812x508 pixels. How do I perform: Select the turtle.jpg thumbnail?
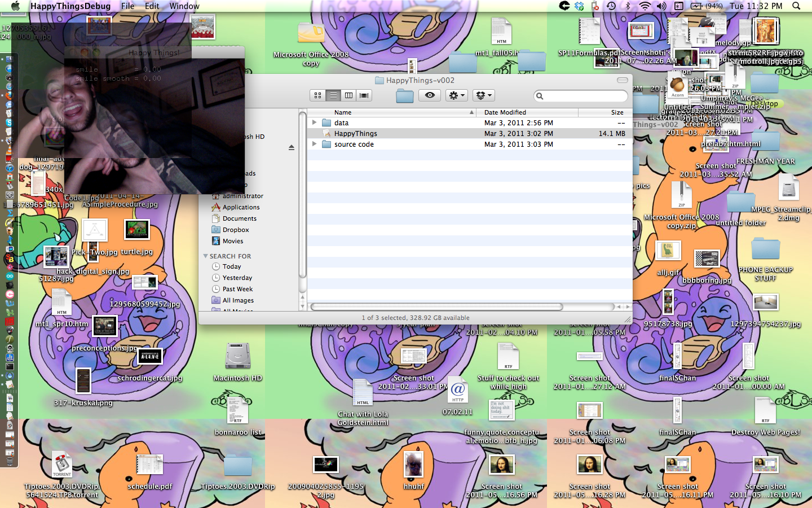(x=136, y=229)
